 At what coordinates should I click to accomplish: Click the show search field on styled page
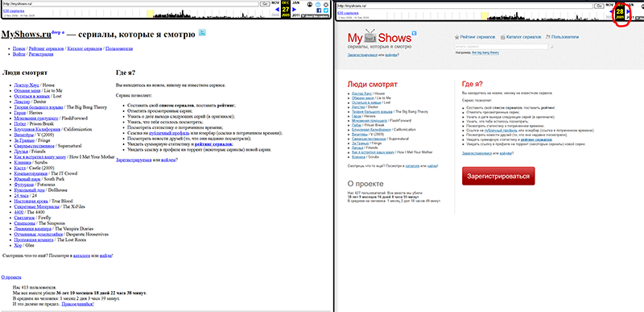click(501, 47)
